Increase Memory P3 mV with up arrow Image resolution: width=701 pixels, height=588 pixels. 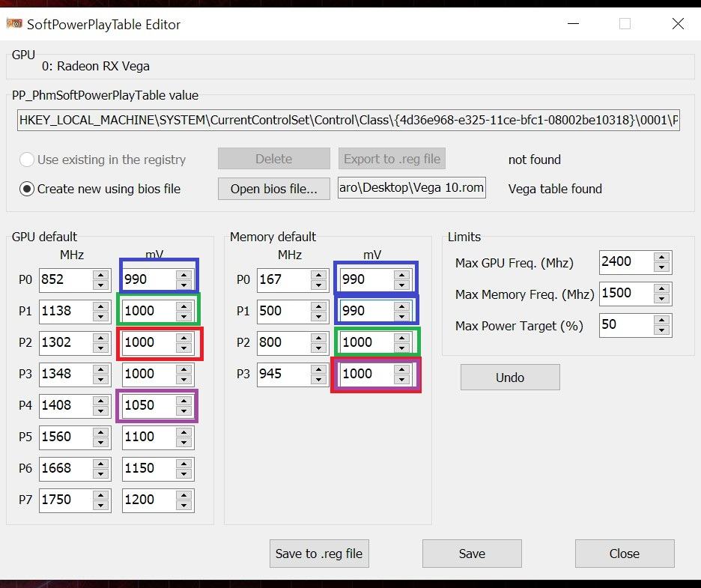(x=402, y=369)
